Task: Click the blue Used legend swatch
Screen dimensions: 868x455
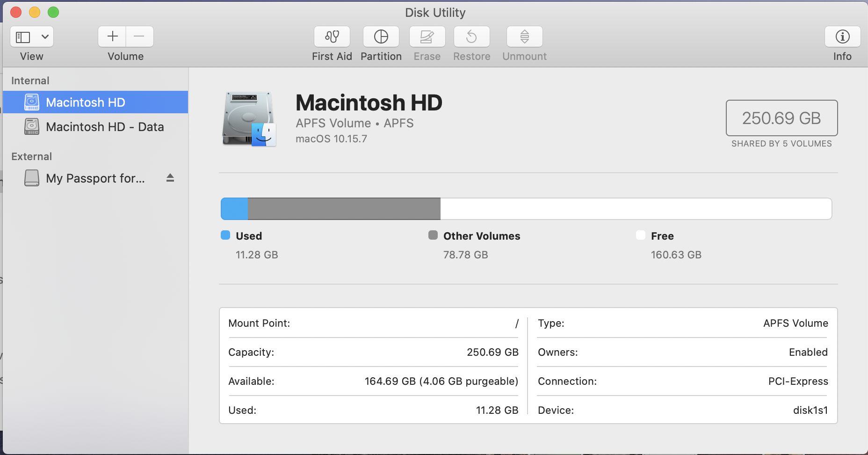Action: coord(225,235)
